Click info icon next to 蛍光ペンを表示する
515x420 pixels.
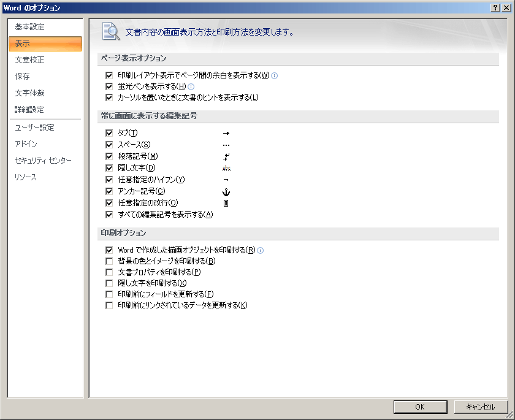pos(191,86)
